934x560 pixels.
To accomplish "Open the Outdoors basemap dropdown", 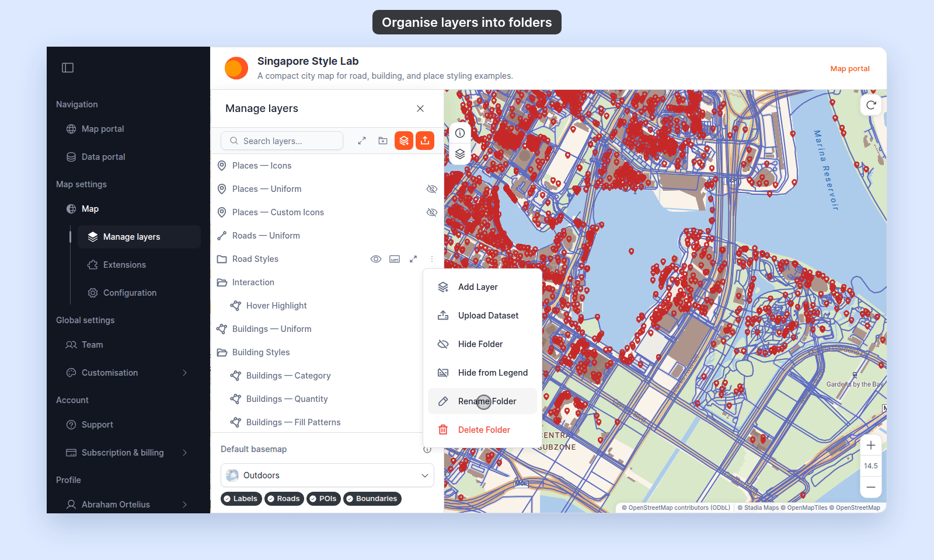I will (327, 475).
